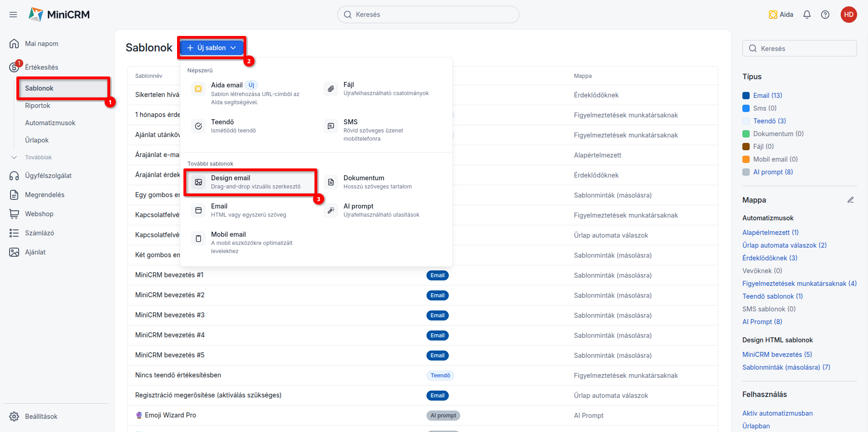The image size is (868, 432).
Task: Open Sablonok in the sidebar
Action: (x=64, y=88)
